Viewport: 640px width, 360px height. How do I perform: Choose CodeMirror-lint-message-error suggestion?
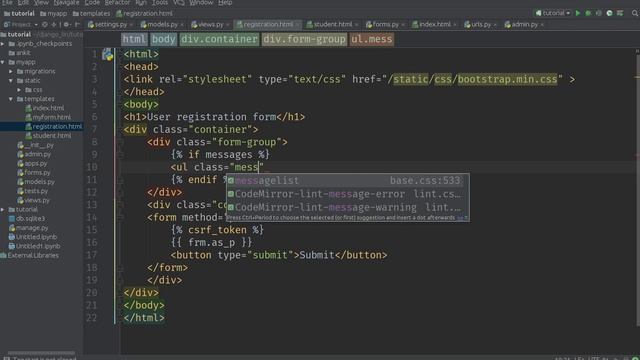(x=347, y=194)
